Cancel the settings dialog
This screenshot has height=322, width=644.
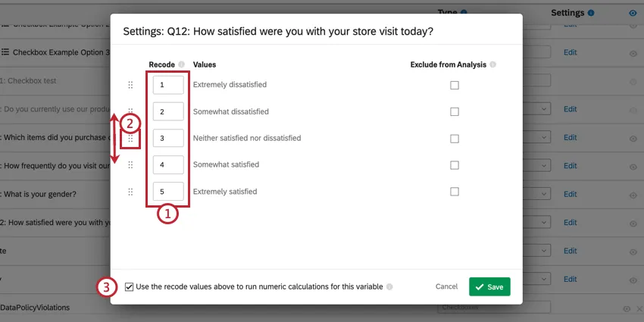pyautogui.click(x=446, y=287)
